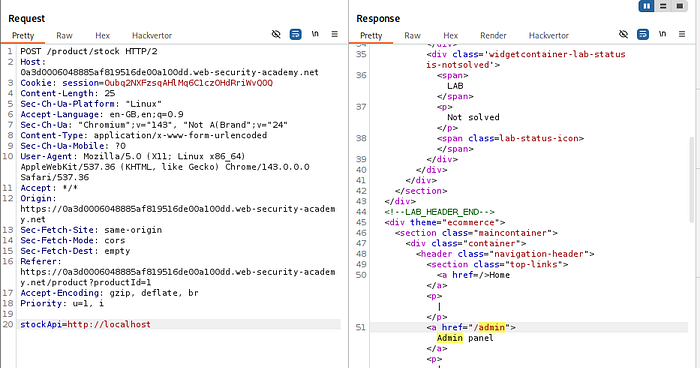
Task: Switch to Response Raw tab
Action: click(x=412, y=36)
